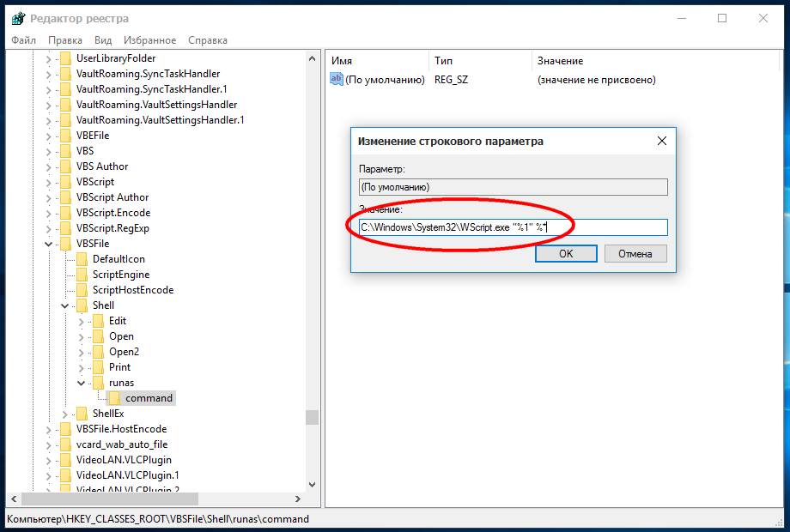The image size is (790, 532).
Task: Click the tree vertical scrollbar thumb
Action: 312,417
